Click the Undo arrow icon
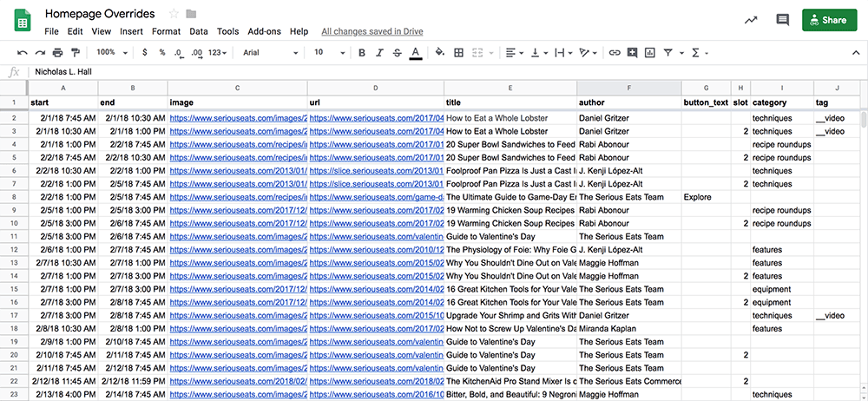Image resolution: width=868 pixels, height=401 pixels. [23, 53]
